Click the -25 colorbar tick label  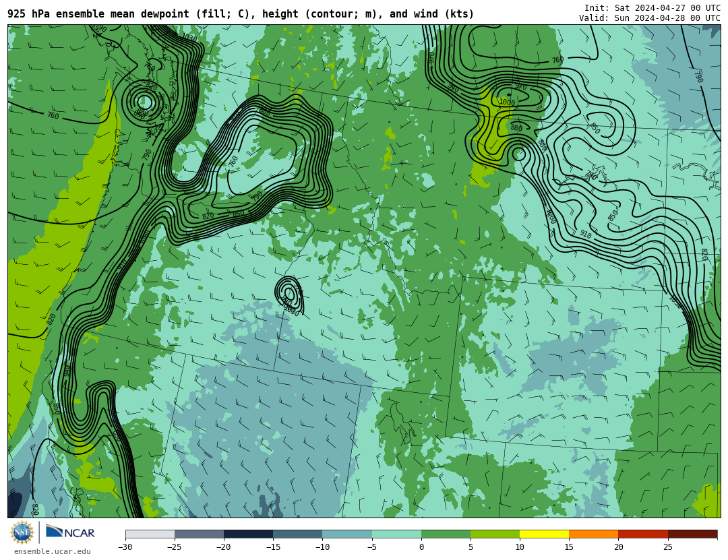click(174, 547)
